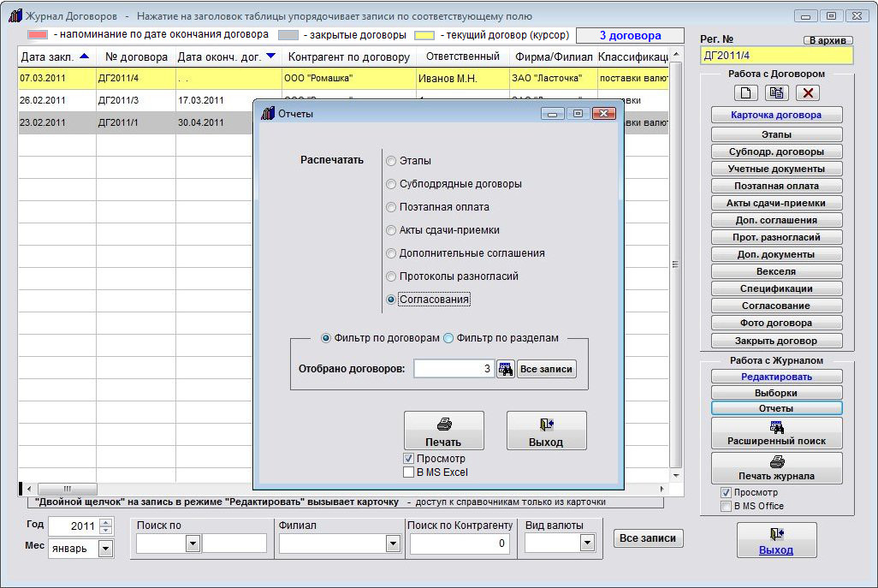Click the В архив button
This screenshot has height=588, width=878.
(828, 40)
